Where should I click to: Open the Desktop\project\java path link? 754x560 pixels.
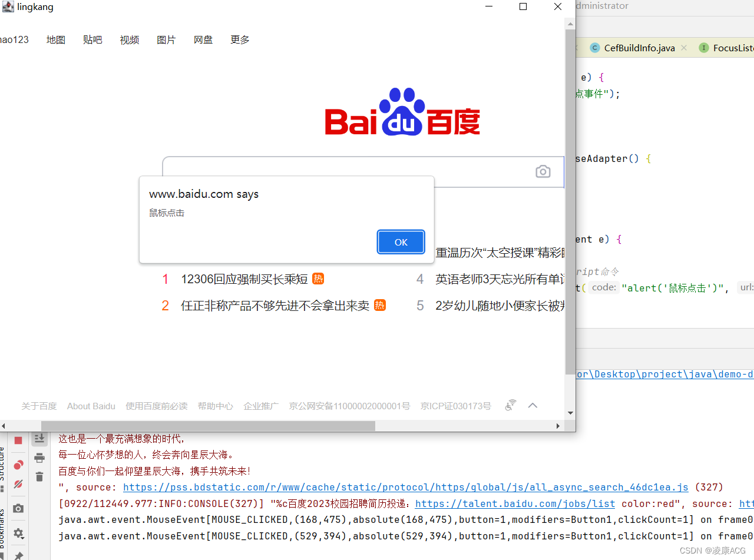(x=665, y=374)
